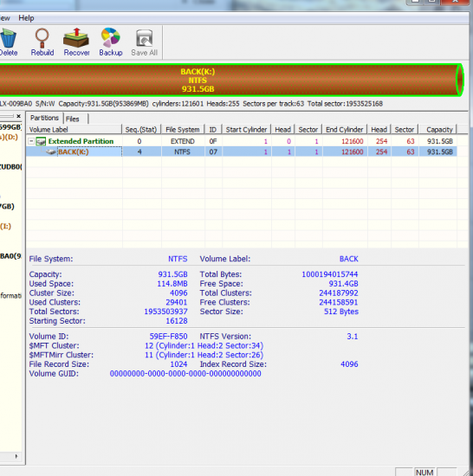Open the Help menu
Viewport: 473px width, 476px height.
26,18
